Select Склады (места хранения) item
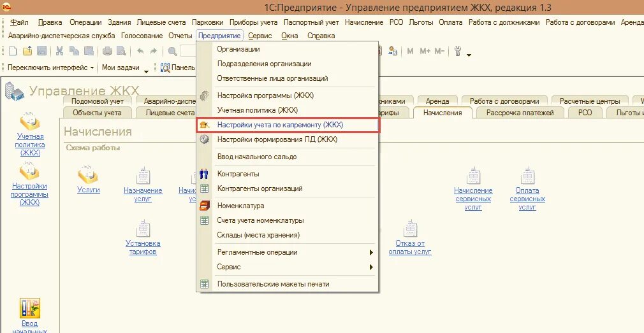 tap(287, 235)
